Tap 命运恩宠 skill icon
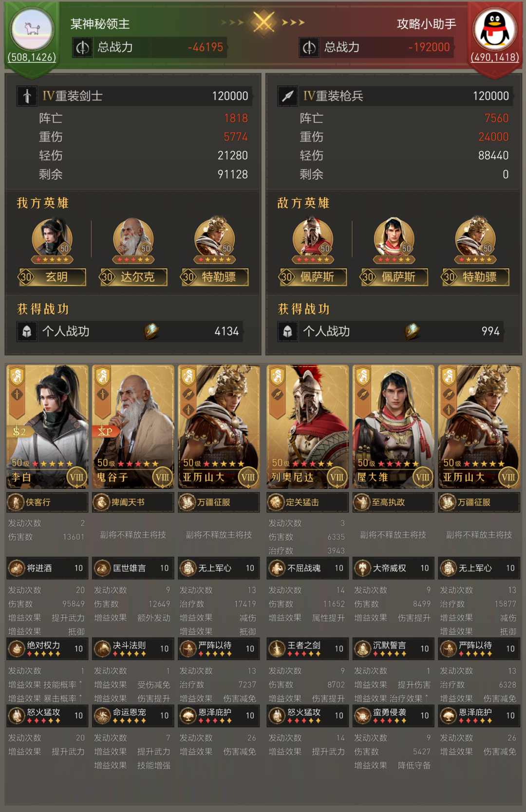Viewport: 526px width, 812px height. 102,716
